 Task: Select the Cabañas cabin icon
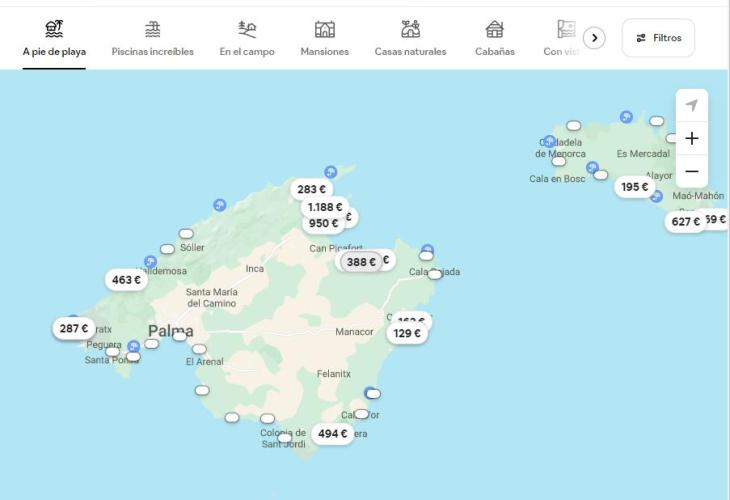pos(494,29)
